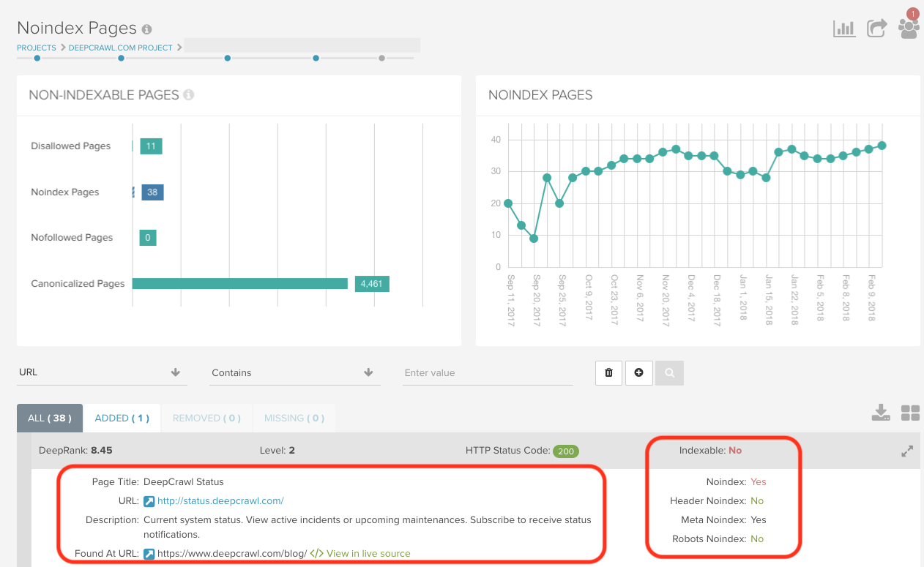Click the green 200 HTTP status badge
The width and height of the screenshot is (924, 567).
pos(566,451)
